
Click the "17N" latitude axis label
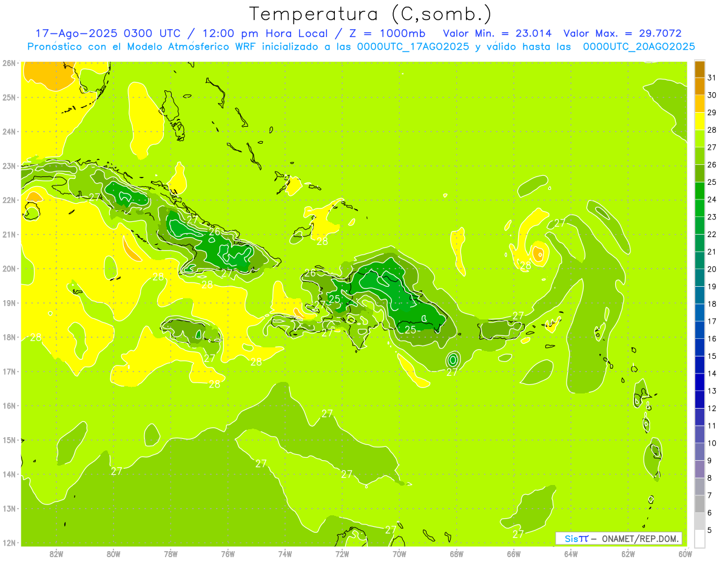tap(9, 372)
